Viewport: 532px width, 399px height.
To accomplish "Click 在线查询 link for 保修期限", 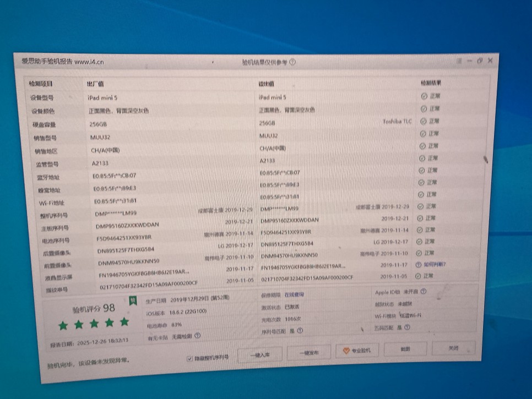I will click(294, 295).
